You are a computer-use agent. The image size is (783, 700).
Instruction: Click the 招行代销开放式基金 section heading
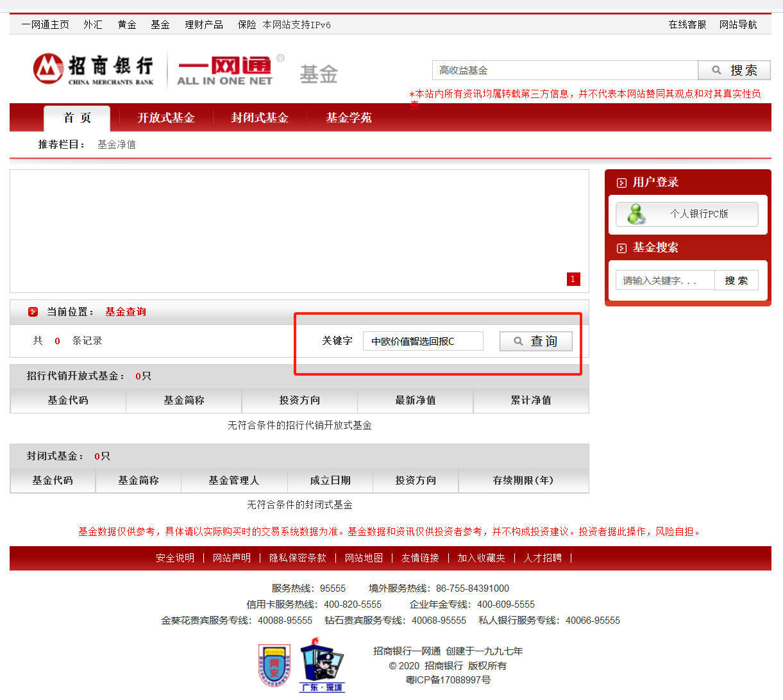[88, 376]
